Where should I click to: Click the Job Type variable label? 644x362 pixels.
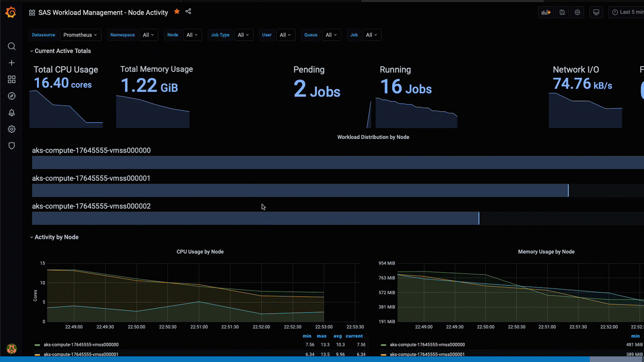220,35
